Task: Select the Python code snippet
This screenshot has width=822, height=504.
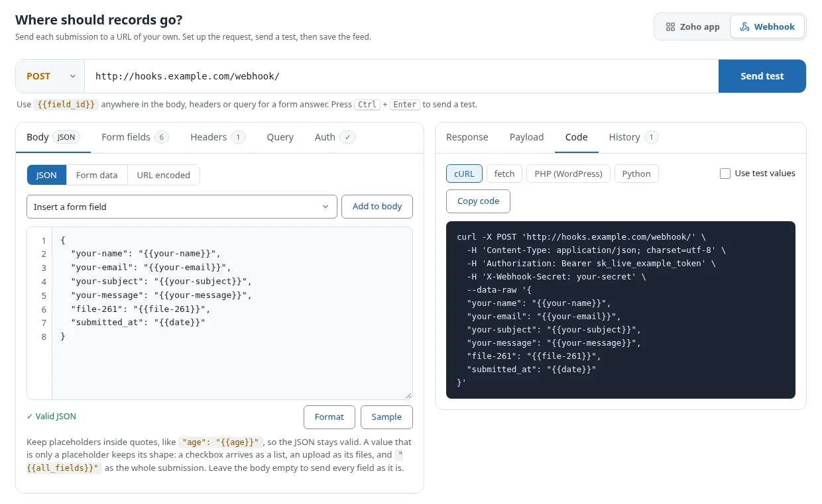Action: pyautogui.click(x=636, y=174)
